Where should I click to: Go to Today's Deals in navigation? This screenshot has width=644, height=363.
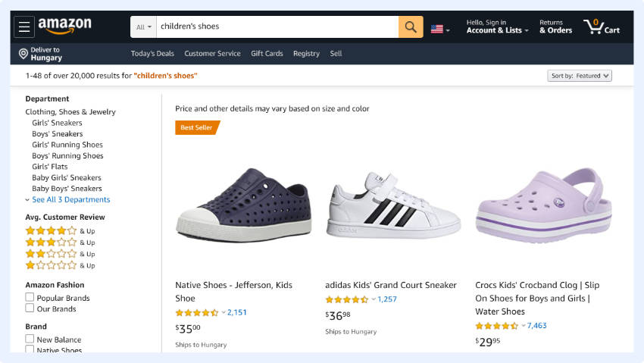coord(152,54)
